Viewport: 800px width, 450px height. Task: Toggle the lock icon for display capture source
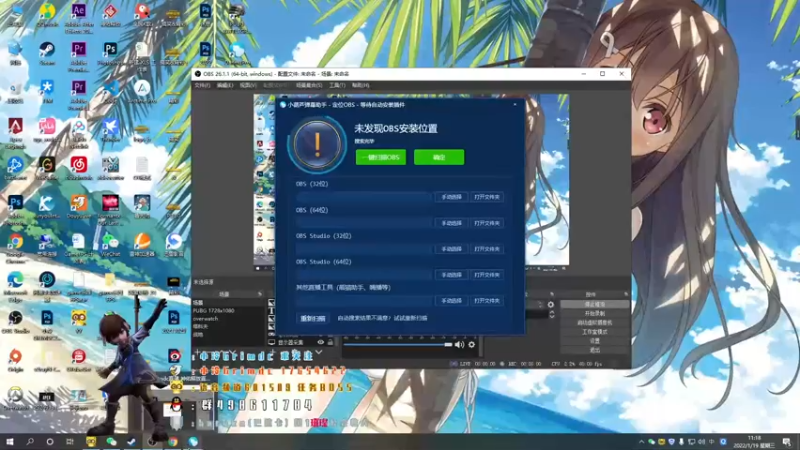tap(330, 342)
